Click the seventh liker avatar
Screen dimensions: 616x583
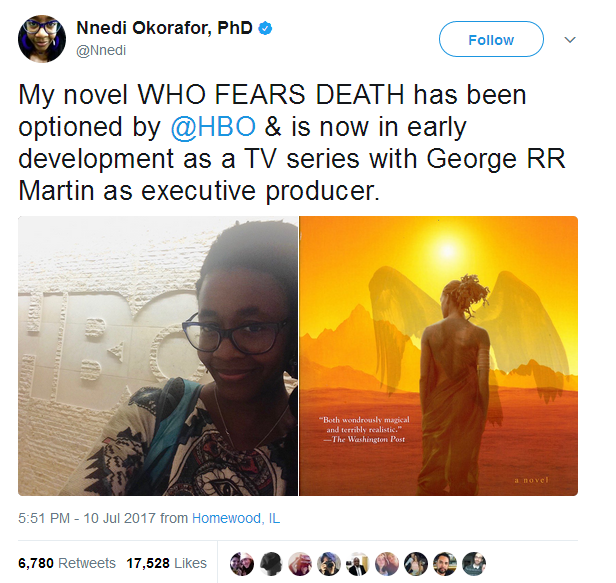[416, 564]
